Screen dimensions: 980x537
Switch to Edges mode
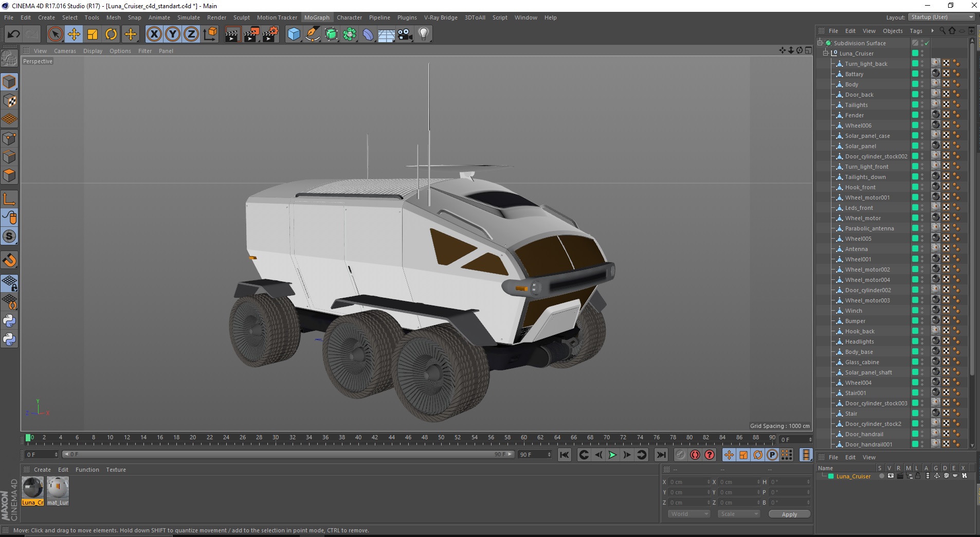tap(9, 157)
